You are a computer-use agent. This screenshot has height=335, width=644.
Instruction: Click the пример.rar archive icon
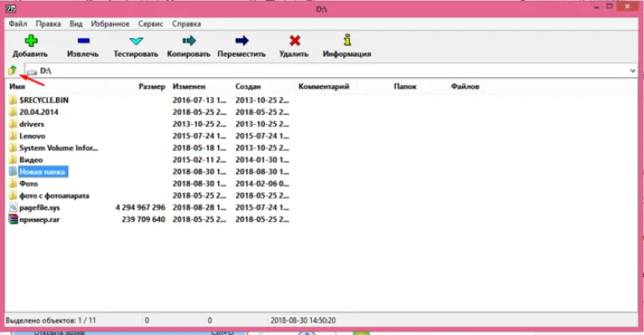click(13, 219)
